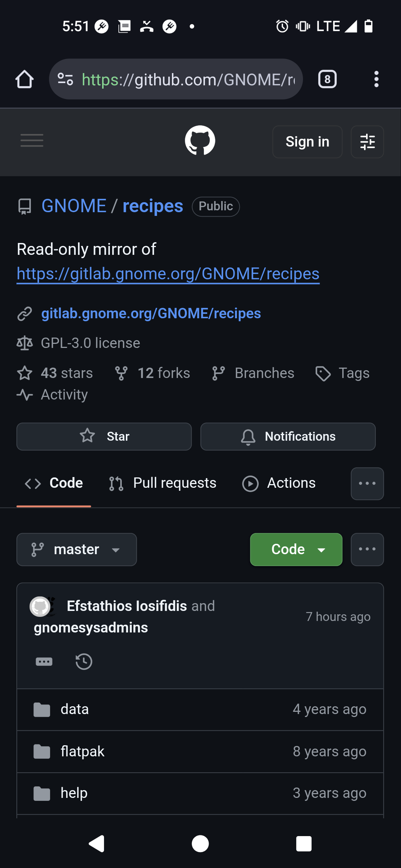The image size is (401, 868).
Task: Open the Notifications subscription button
Action: 288,437
